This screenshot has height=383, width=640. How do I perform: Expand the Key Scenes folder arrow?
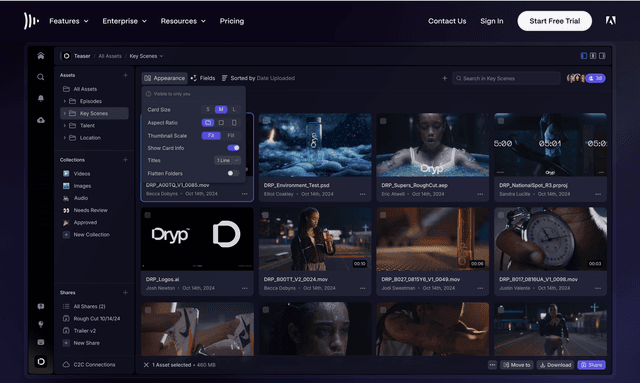[x=64, y=113]
